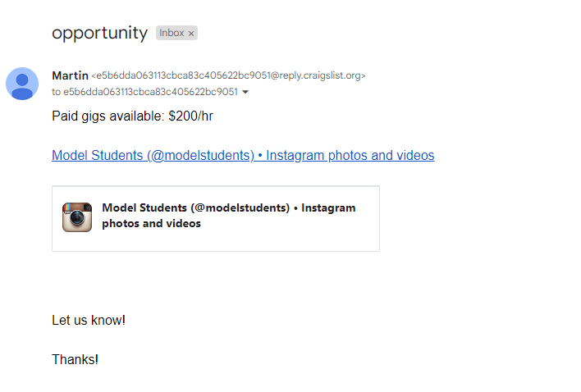Click 'photos and videos' in preview card
Image resolution: width=581 pixels, height=392 pixels.
click(151, 223)
